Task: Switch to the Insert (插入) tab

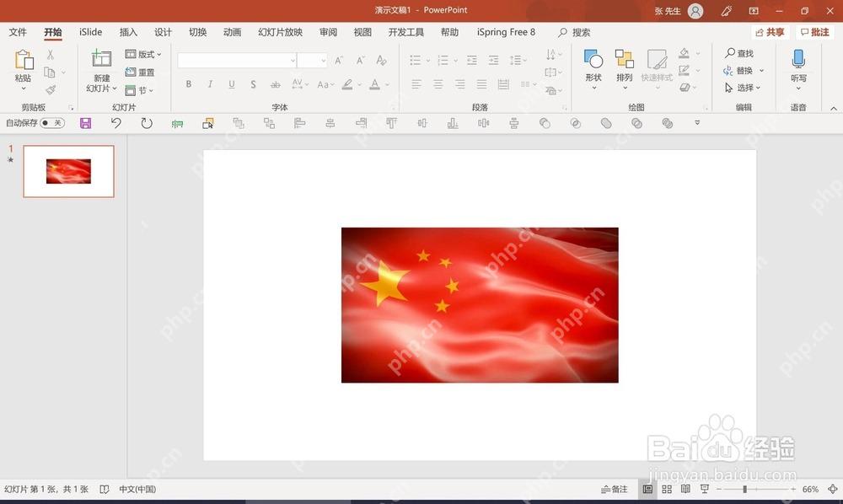Action: pos(128,32)
